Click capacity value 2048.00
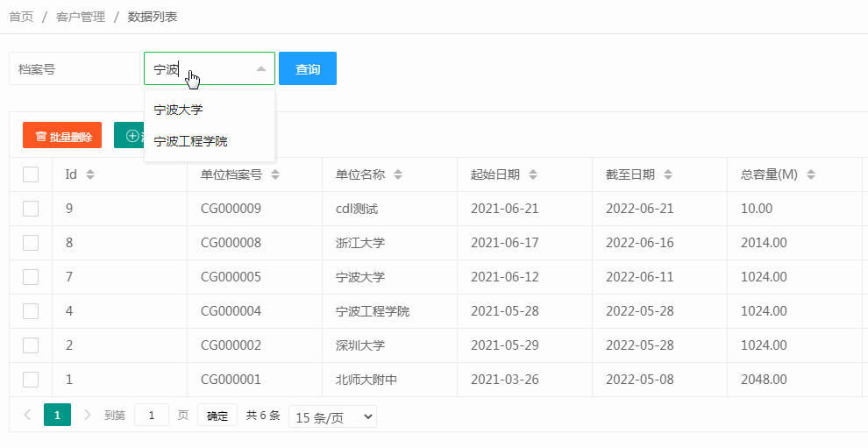 click(764, 380)
